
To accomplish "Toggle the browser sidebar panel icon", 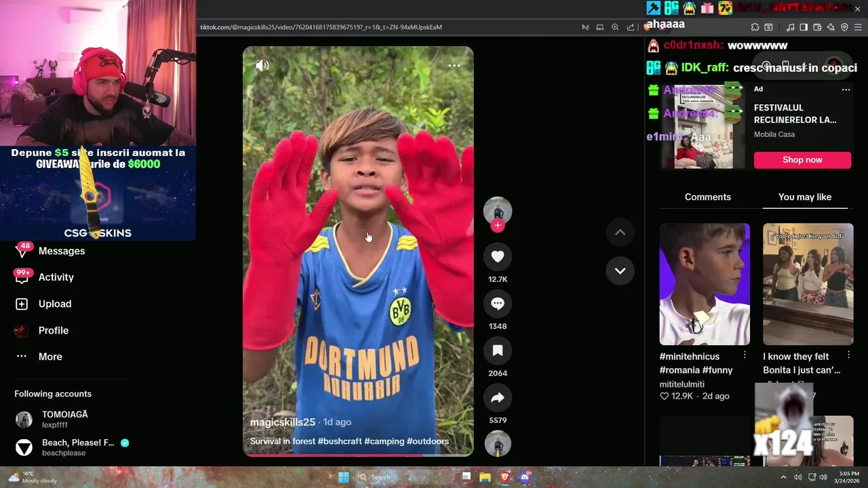I will pyautogui.click(x=804, y=27).
